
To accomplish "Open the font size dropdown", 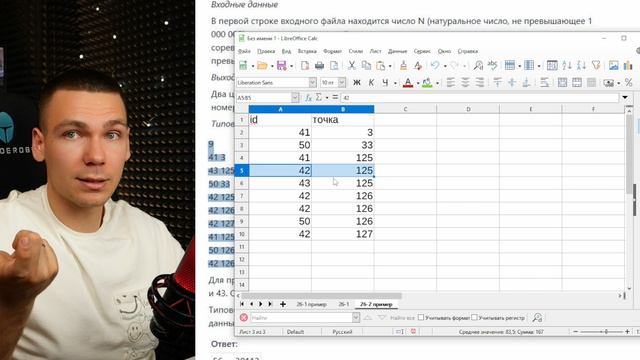I will tap(342, 83).
